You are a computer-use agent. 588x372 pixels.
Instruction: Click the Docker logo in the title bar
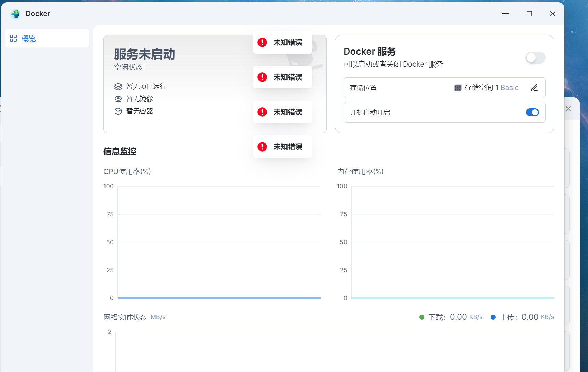click(x=15, y=14)
